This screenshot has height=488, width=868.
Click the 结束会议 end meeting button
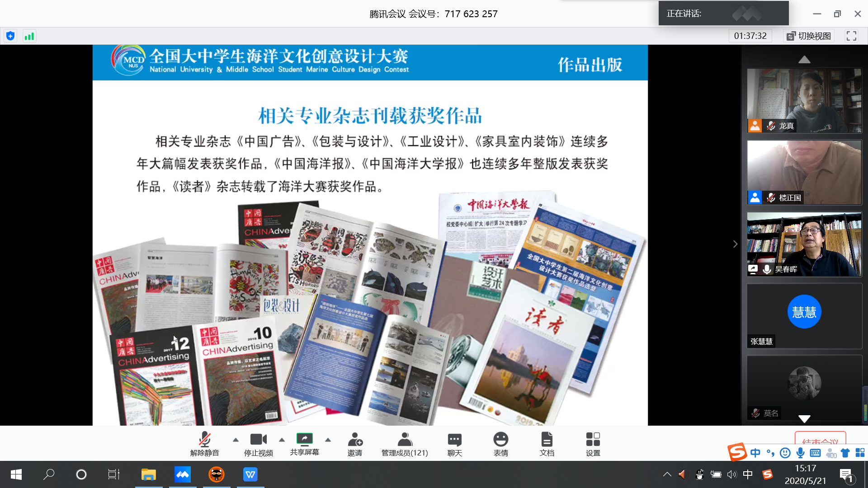[x=820, y=438]
